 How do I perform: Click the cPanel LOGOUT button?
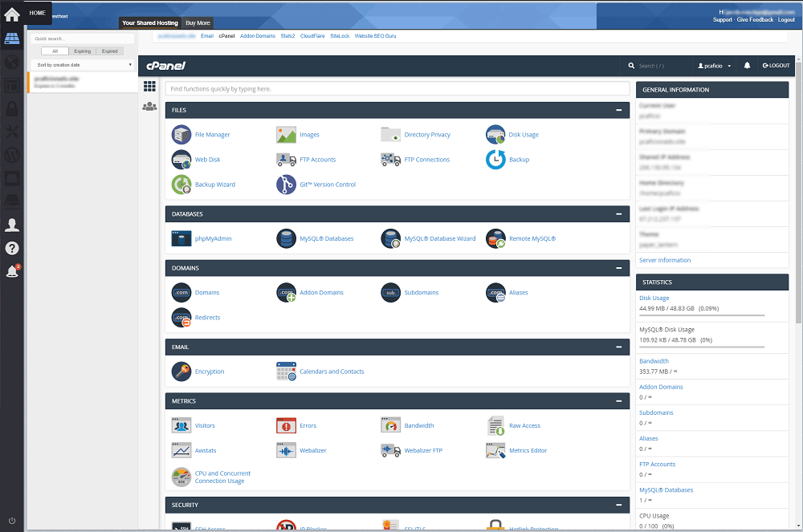tap(776, 66)
